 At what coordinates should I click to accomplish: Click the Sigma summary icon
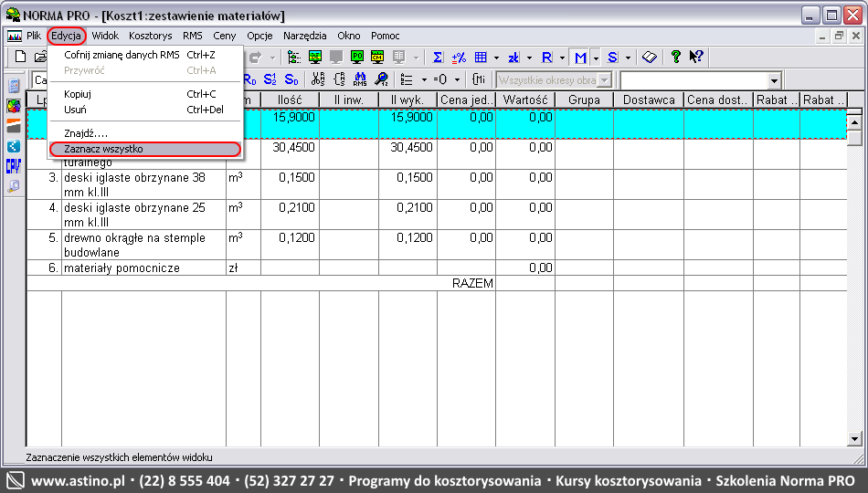point(438,57)
